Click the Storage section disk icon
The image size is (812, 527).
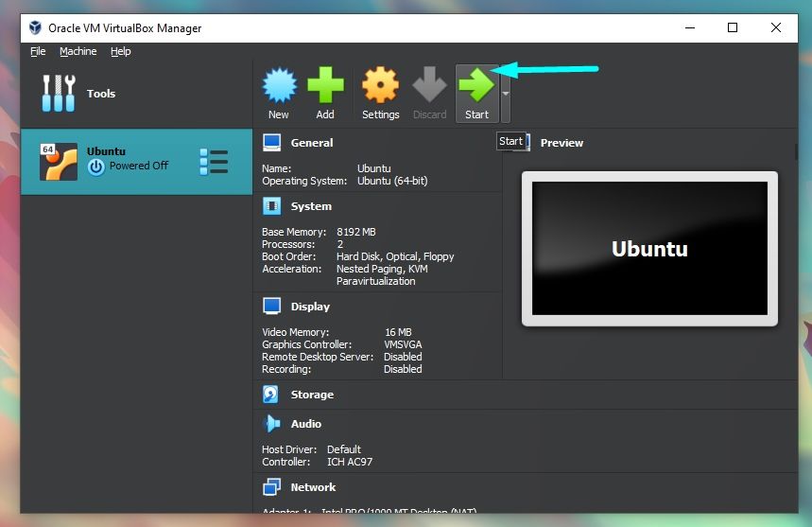click(271, 395)
